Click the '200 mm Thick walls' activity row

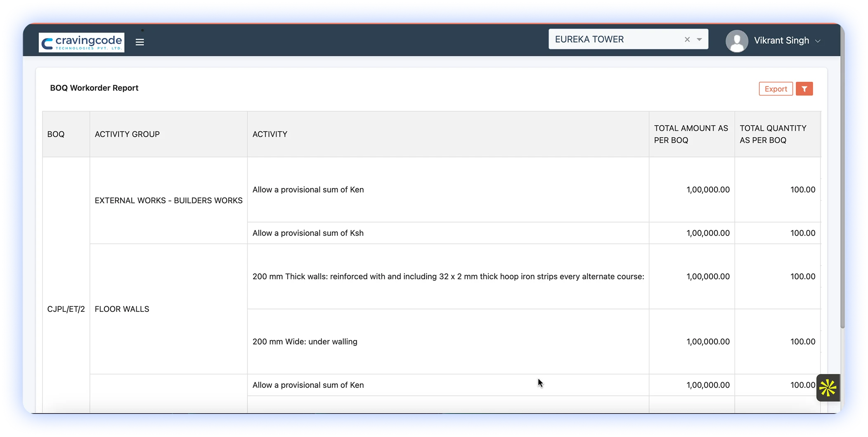(448, 276)
